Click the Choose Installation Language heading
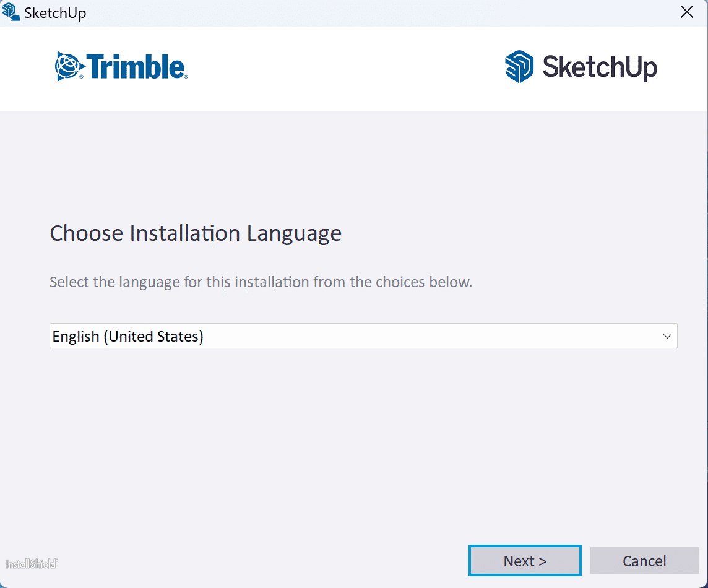The width and height of the screenshot is (708, 588). tap(196, 233)
